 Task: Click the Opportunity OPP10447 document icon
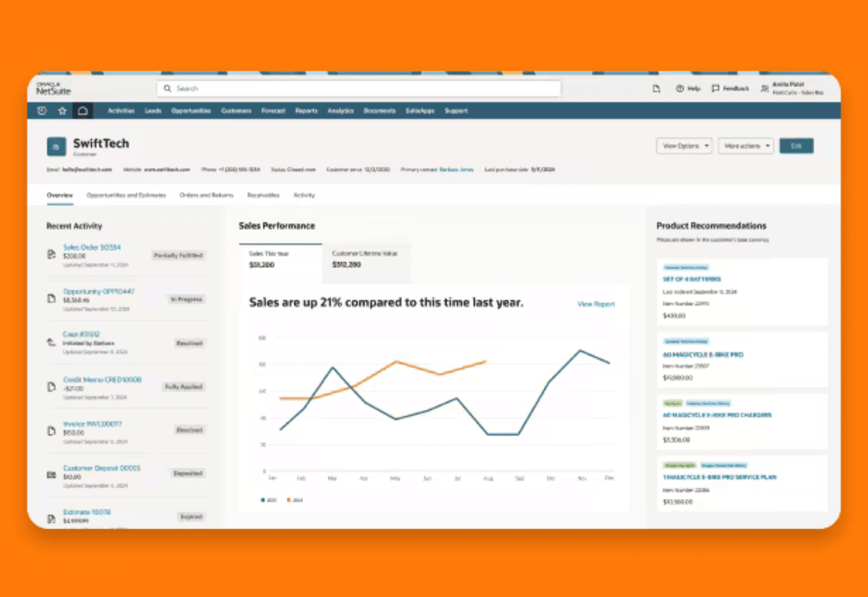click(52, 298)
